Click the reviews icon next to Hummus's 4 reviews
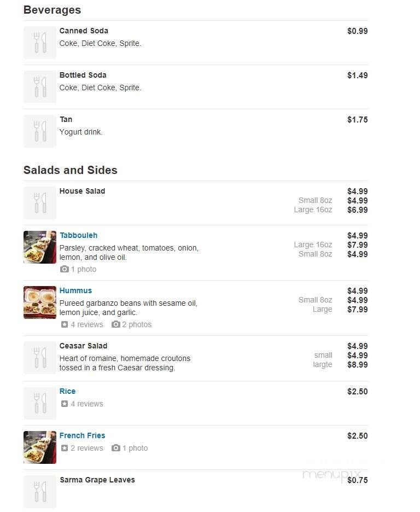 pos(65,324)
